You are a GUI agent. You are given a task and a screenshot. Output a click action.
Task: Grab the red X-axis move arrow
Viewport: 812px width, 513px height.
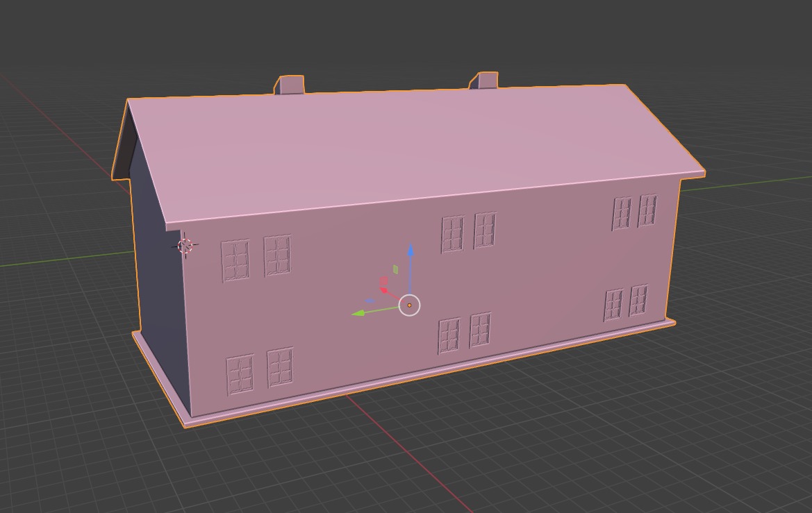click(x=384, y=290)
